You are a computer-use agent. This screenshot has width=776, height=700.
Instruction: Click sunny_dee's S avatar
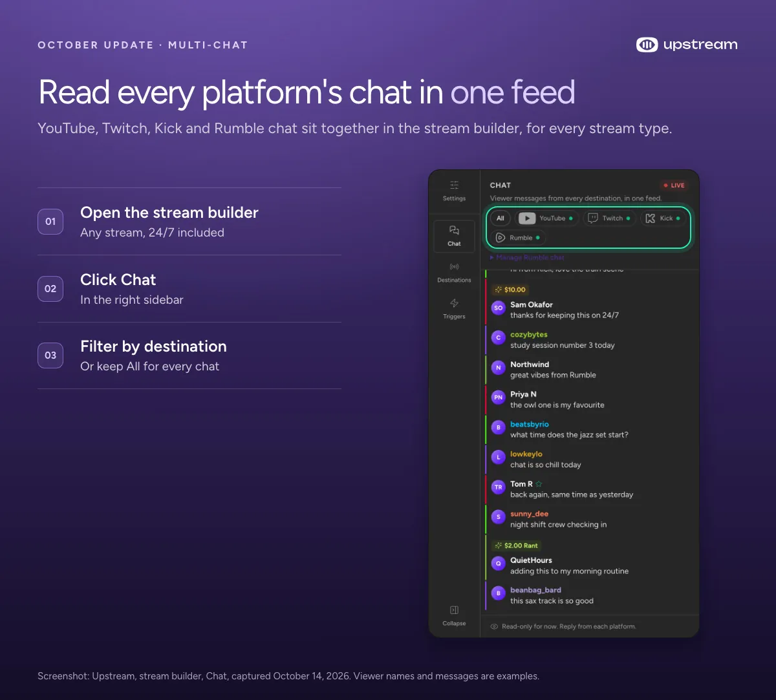click(498, 517)
